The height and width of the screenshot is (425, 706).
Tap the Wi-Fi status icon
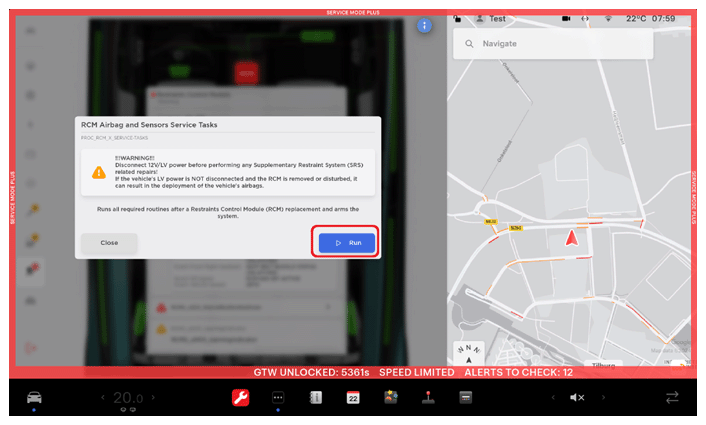(x=607, y=18)
